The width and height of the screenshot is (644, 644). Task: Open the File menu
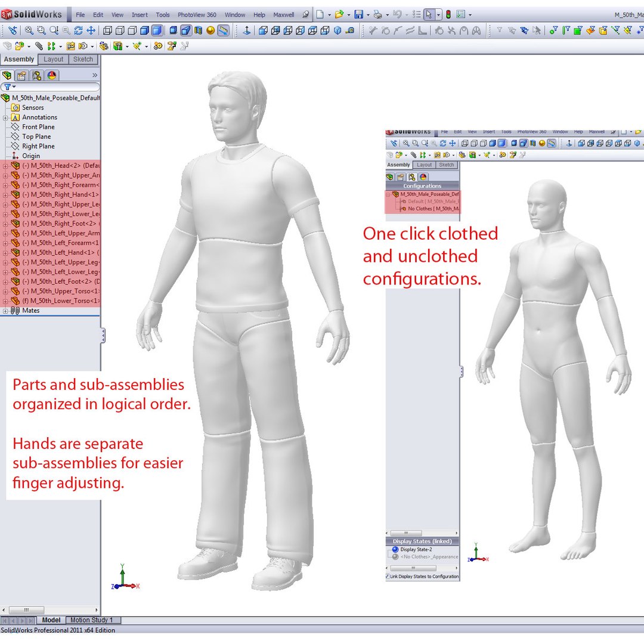click(x=80, y=15)
